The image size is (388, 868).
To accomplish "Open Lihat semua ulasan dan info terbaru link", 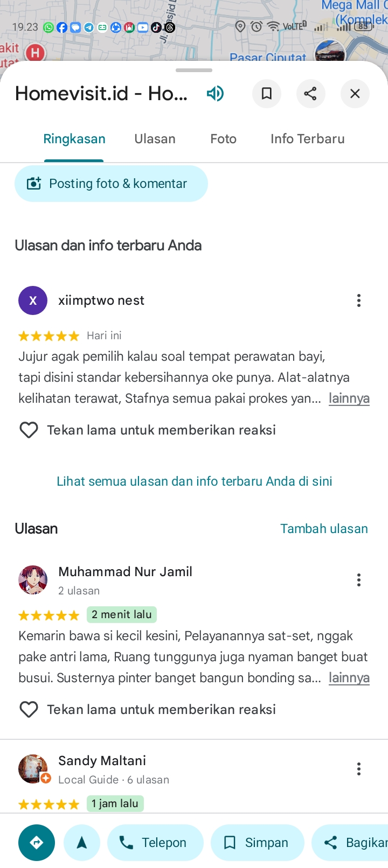I will (195, 481).
